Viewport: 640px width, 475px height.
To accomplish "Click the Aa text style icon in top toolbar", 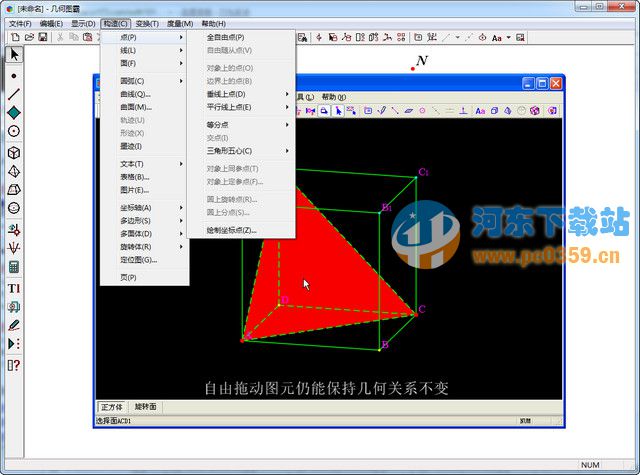I will [496, 38].
